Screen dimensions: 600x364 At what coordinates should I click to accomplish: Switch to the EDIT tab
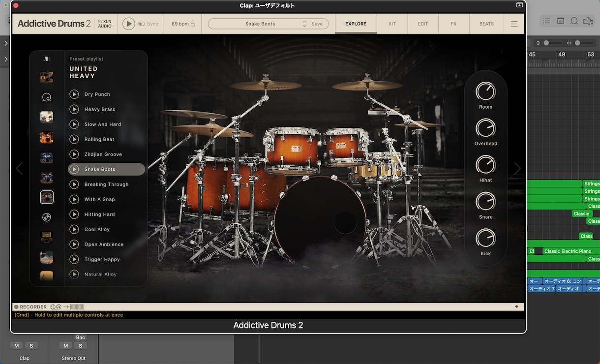[x=423, y=24]
